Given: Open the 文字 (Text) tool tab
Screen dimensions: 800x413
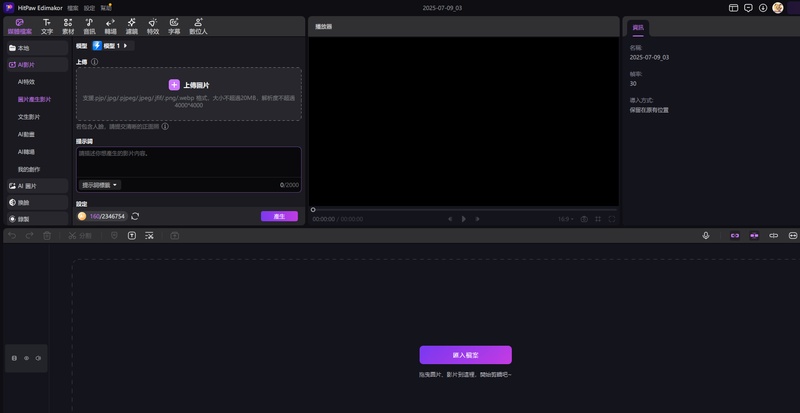Looking at the screenshot, I should tap(47, 26).
